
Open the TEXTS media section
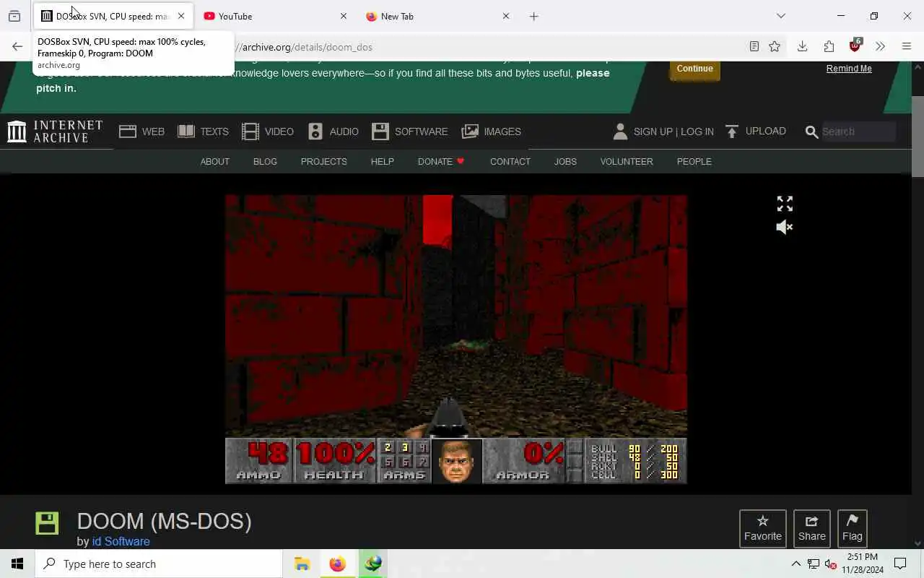click(203, 131)
